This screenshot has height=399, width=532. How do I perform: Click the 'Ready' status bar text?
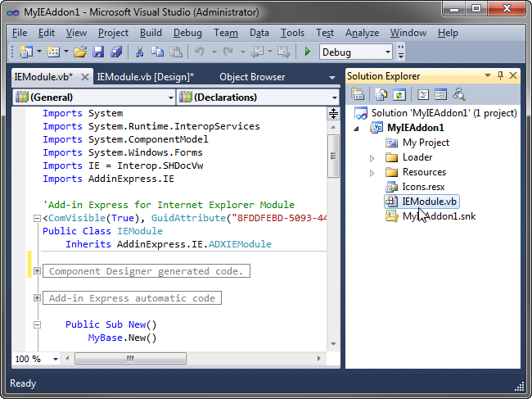(x=23, y=383)
